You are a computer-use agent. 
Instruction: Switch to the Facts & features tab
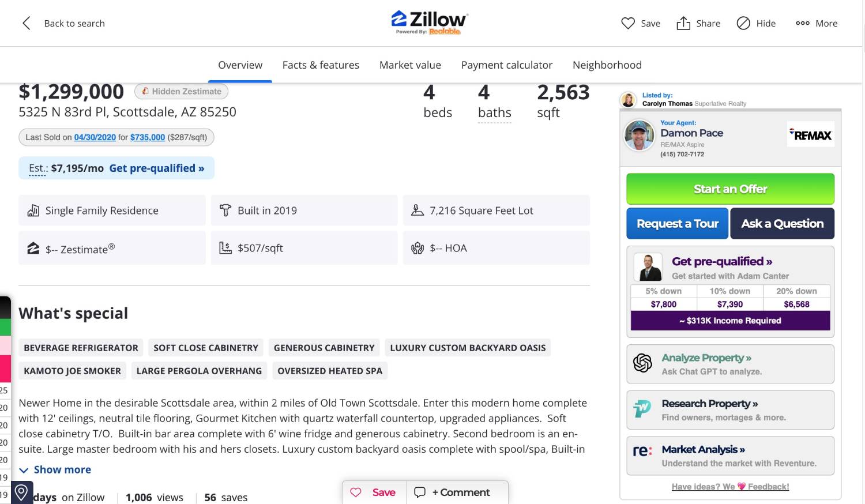321,65
